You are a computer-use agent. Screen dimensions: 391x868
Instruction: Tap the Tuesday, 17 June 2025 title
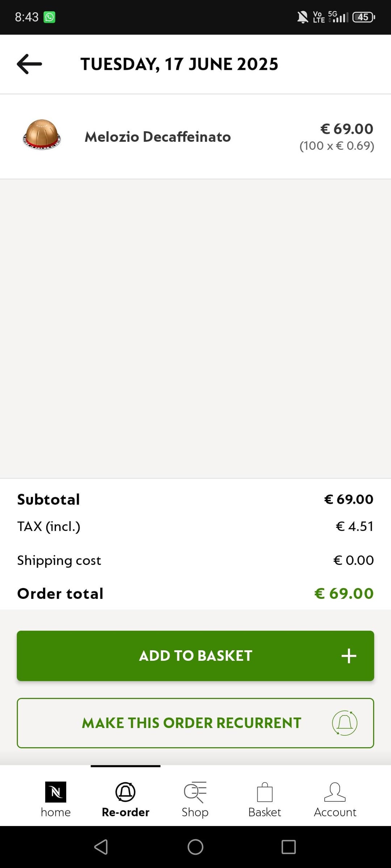pos(179,64)
